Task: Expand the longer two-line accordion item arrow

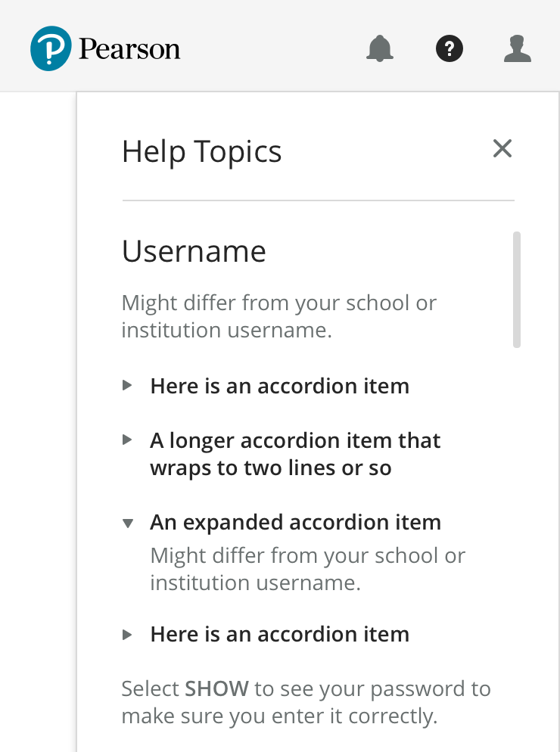Action: coord(127,440)
